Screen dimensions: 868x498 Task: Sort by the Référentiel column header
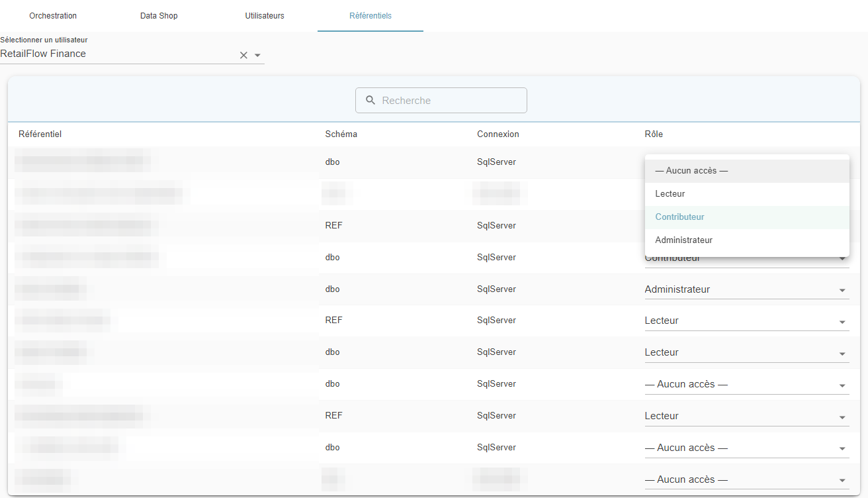point(40,134)
